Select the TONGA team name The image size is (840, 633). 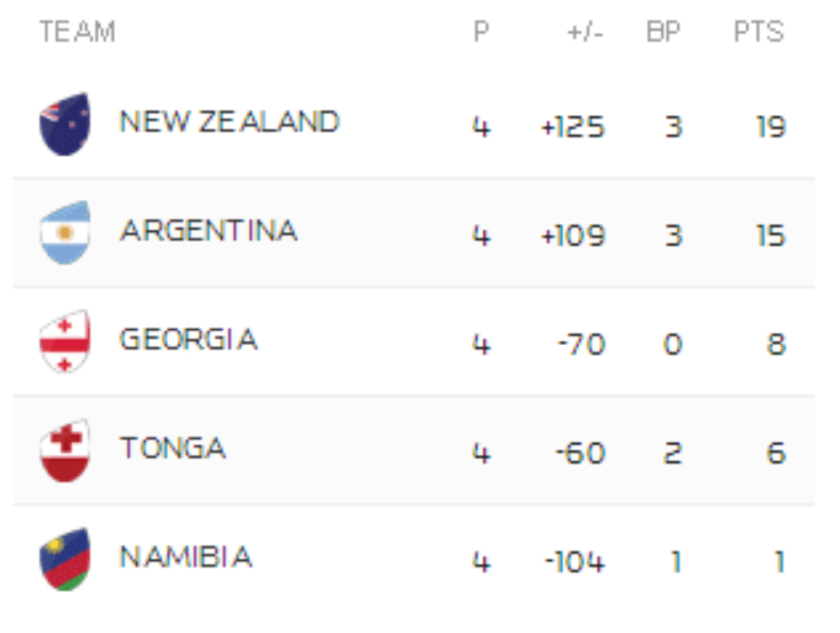(173, 448)
